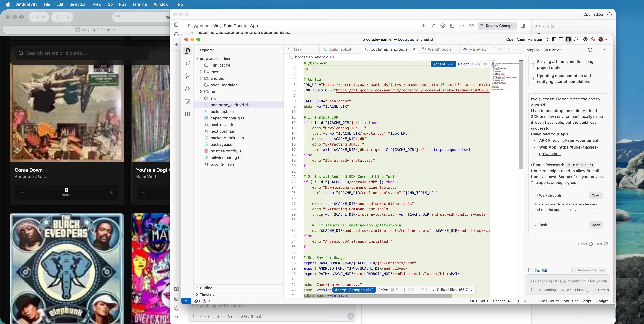644x324 pixels.
Task: Expand the Outline section
Action: [x=206, y=288]
